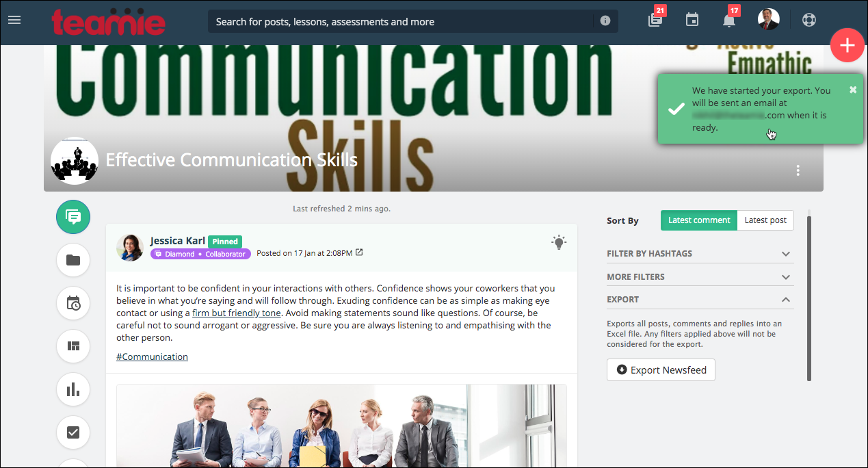Click the right sidebar scrollbar
Screen dimensions: 868x468
pyautogui.click(x=809, y=298)
